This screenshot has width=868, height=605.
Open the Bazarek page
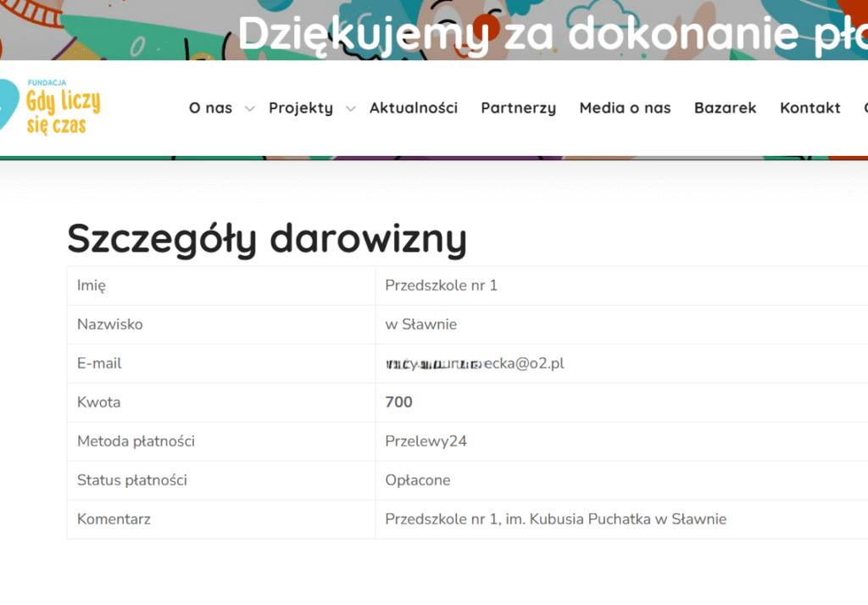[x=725, y=108]
